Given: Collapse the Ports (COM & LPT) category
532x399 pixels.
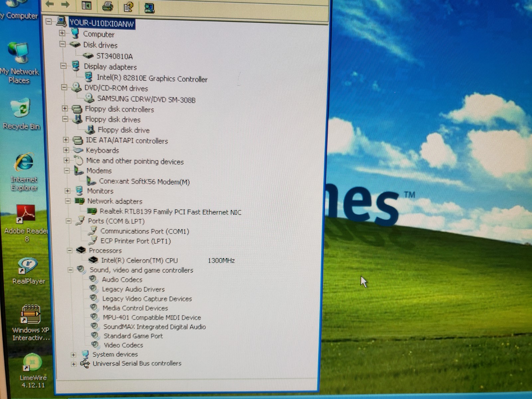Looking at the screenshot, I should coord(68,221).
